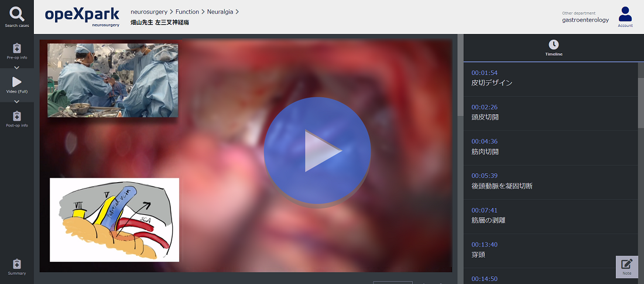Jump to 00:13:40 穿頭 marker
Image resolution: width=644 pixels, height=284 pixels.
click(x=551, y=251)
